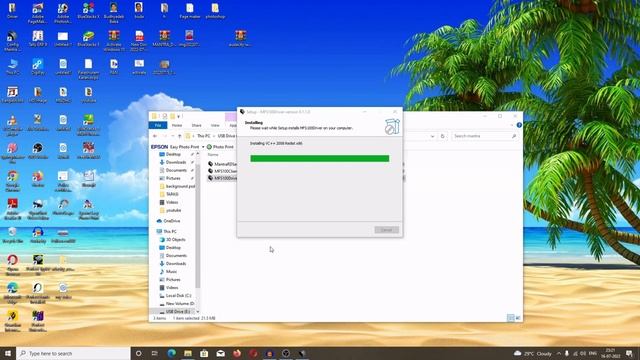Click the Cortana circle icon on taskbar
640x360 pixels.
point(138,353)
